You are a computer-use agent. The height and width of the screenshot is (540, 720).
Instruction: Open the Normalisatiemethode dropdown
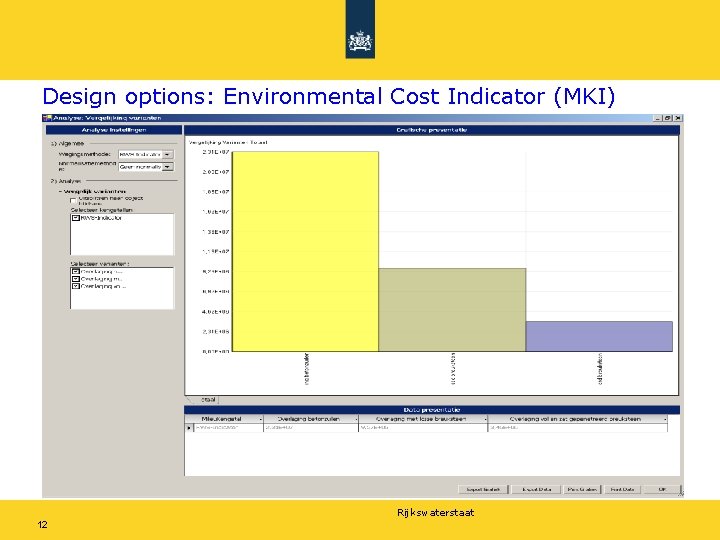168,167
